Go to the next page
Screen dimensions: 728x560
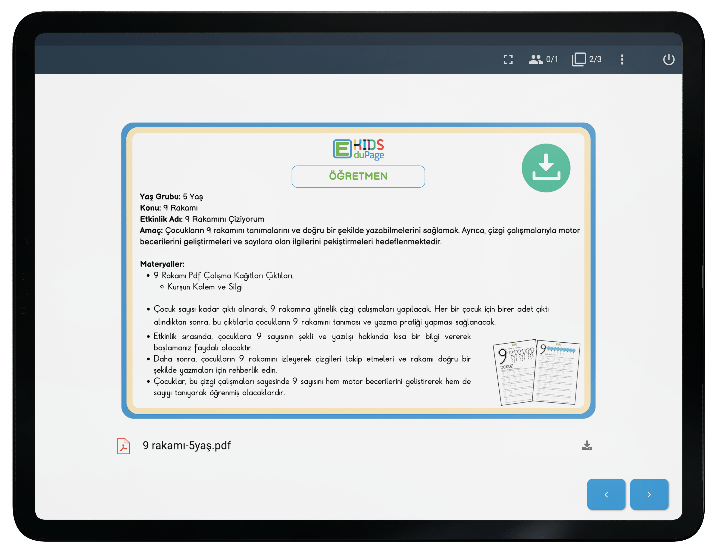click(649, 494)
